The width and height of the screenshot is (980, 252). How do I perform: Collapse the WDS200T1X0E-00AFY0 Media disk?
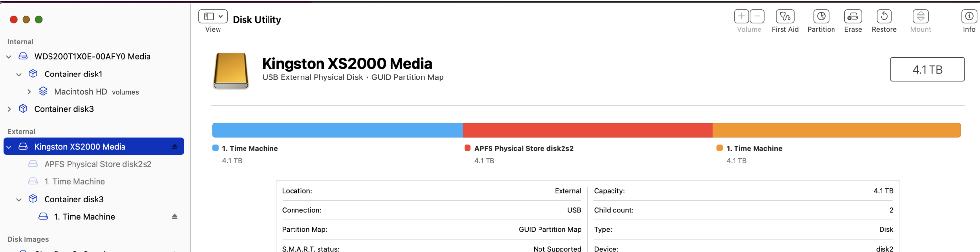9,57
